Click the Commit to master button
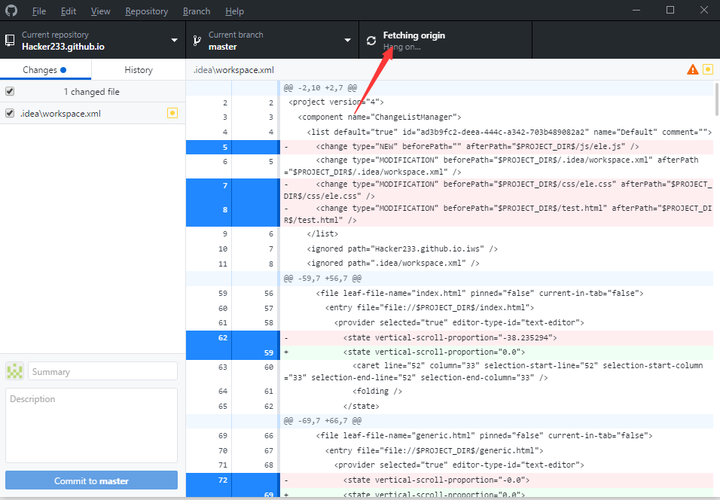Viewport: 720px width, 500px height. pyautogui.click(x=91, y=480)
